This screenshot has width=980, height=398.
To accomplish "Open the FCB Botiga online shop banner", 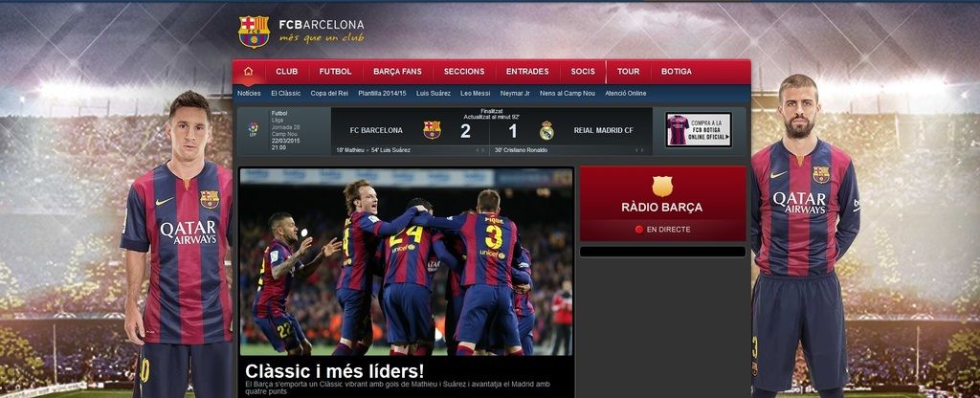I will [698, 130].
